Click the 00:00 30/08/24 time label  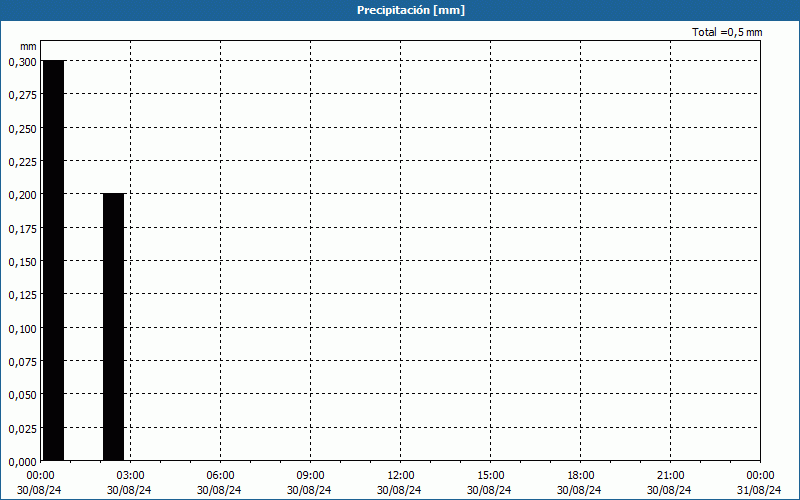click(39, 483)
